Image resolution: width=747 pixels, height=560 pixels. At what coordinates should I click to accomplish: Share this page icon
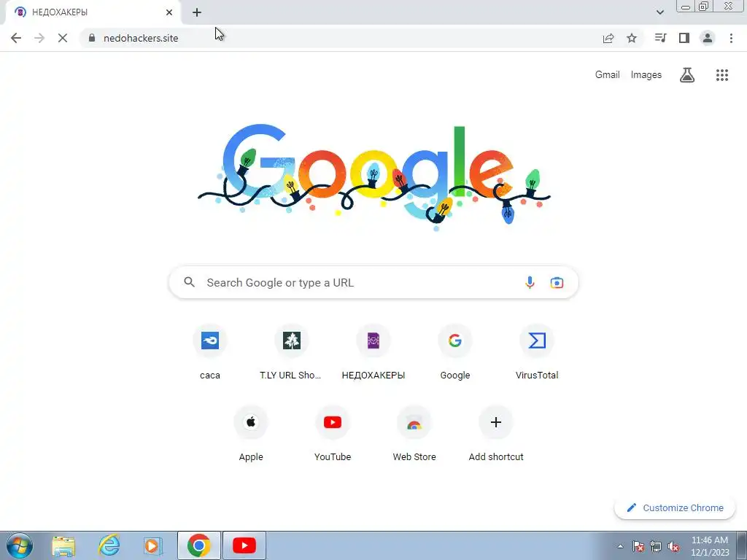click(x=608, y=38)
